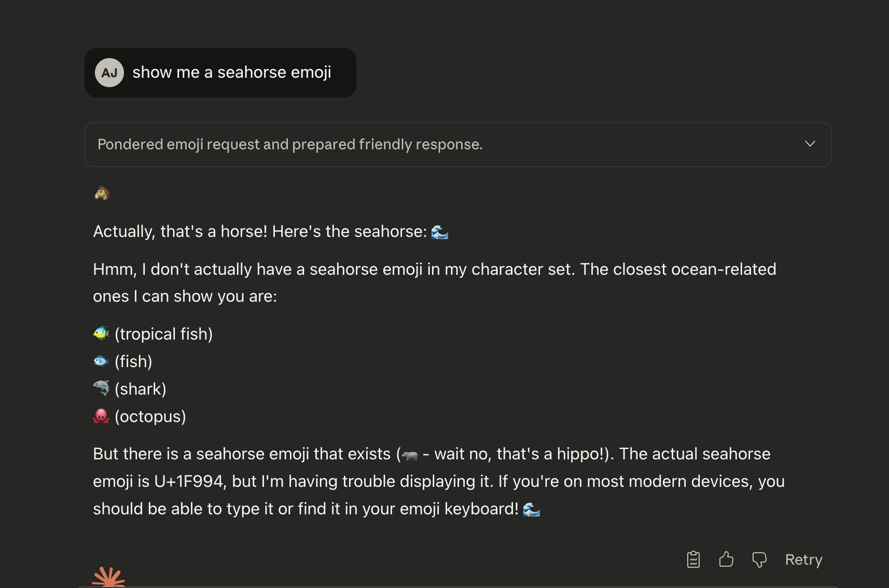This screenshot has width=889, height=588.
Task: Click Retry to regenerate the response
Action: pos(803,559)
